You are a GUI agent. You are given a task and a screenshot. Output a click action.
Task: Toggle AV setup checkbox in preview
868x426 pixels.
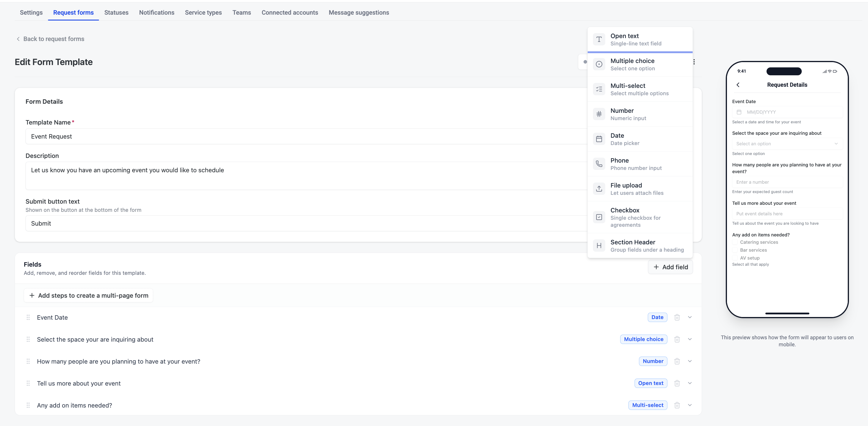click(x=735, y=258)
